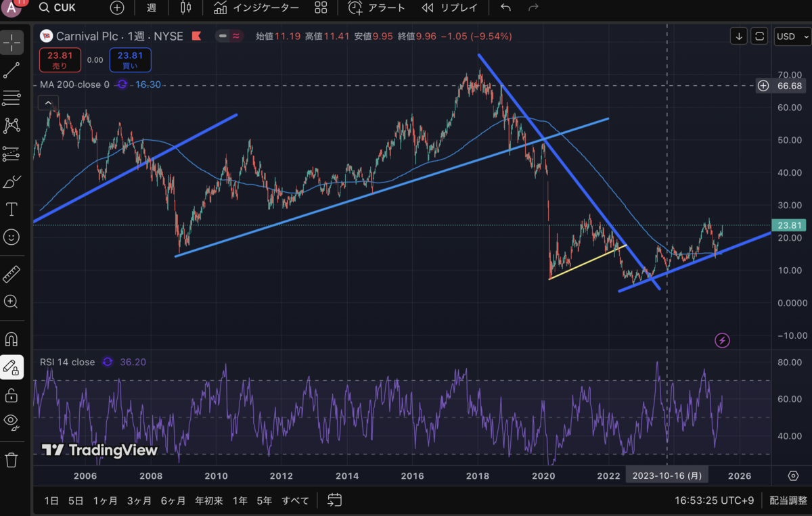Create an alert with アラート

pyautogui.click(x=377, y=8)
